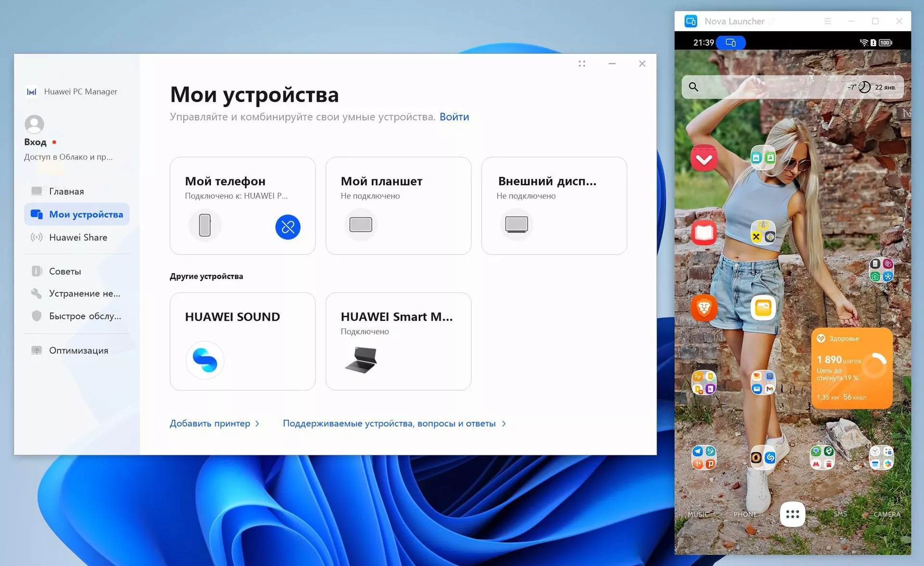Open Huawei Share in the sidebar

click(x=77, y=237)
